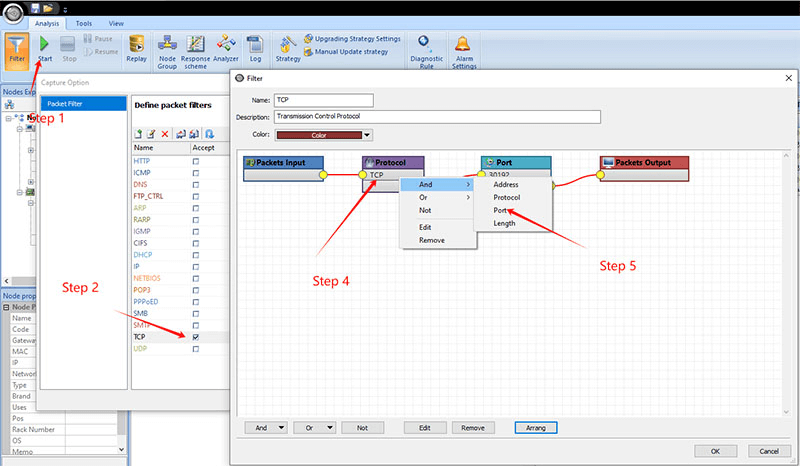Check the HTTP accept checkbox
The image size is (800, 466).
click(195, 161)
